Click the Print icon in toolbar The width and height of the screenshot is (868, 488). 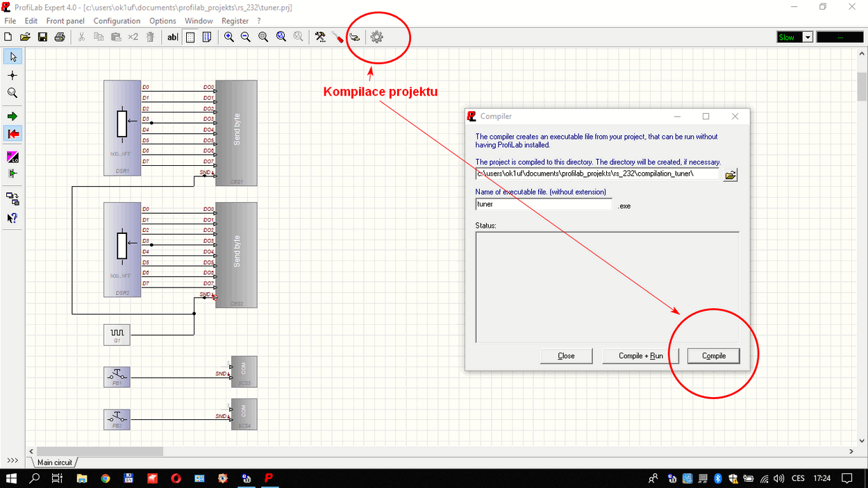(60, 37)
